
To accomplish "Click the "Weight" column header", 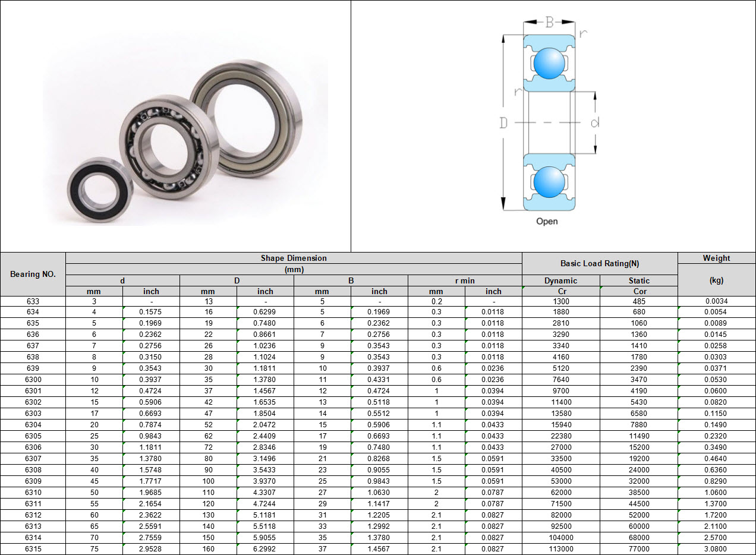I will pos(716,258).
